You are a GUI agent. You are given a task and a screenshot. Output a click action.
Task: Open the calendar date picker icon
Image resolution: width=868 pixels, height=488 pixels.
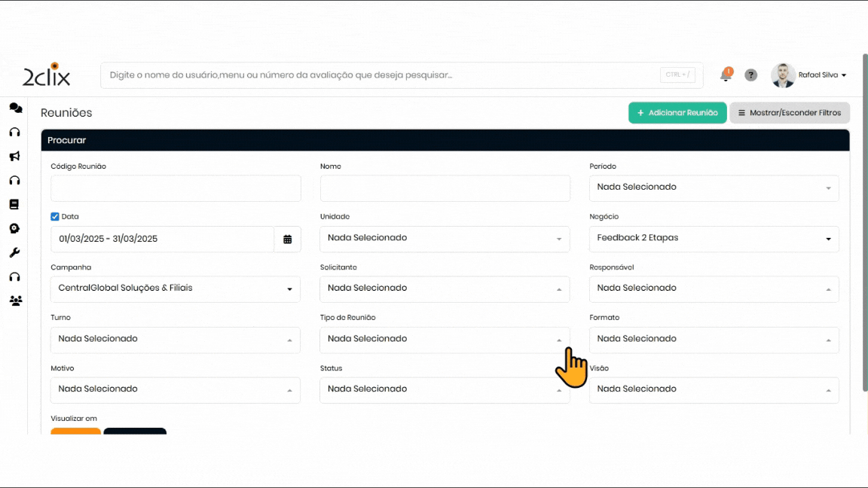click(287, 239)
